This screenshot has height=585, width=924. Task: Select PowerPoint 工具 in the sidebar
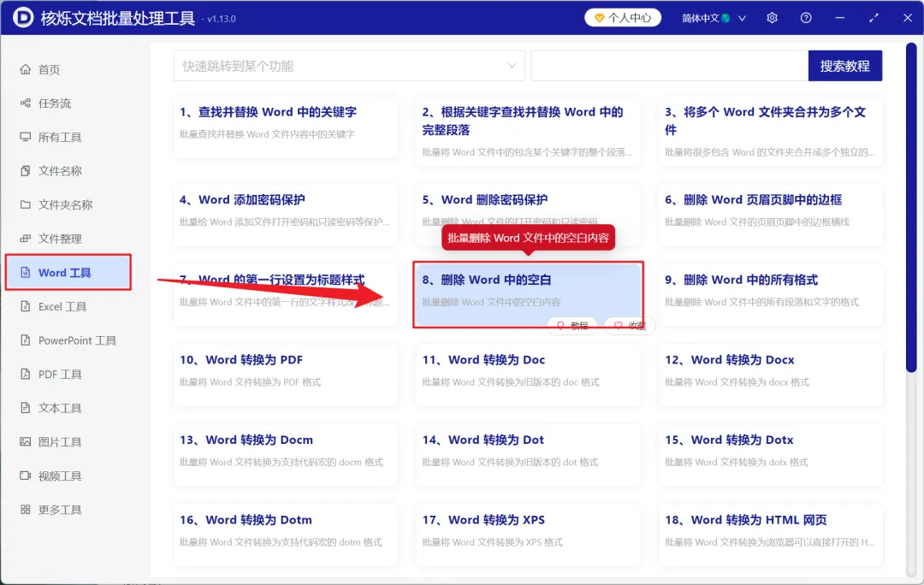coord(68,340)
